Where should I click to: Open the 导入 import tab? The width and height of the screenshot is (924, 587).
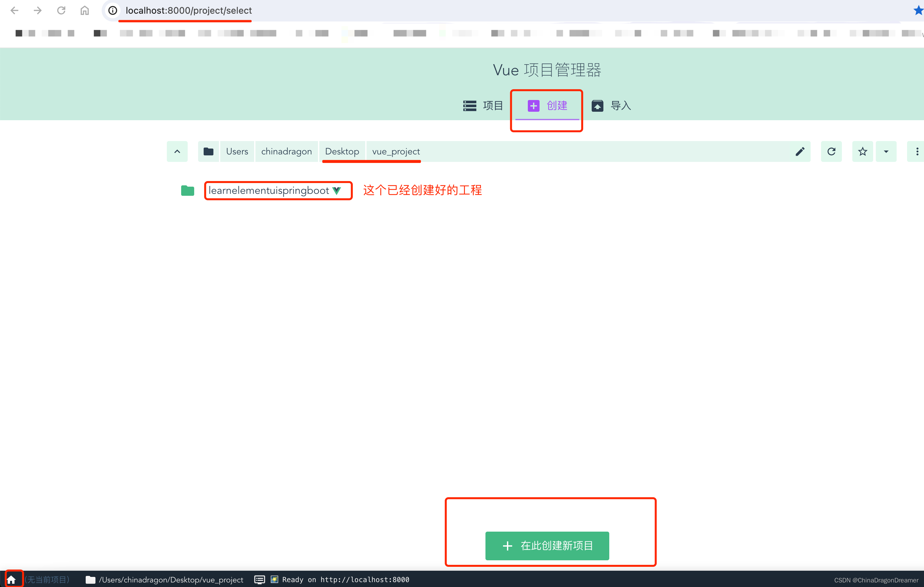(611, 106)
